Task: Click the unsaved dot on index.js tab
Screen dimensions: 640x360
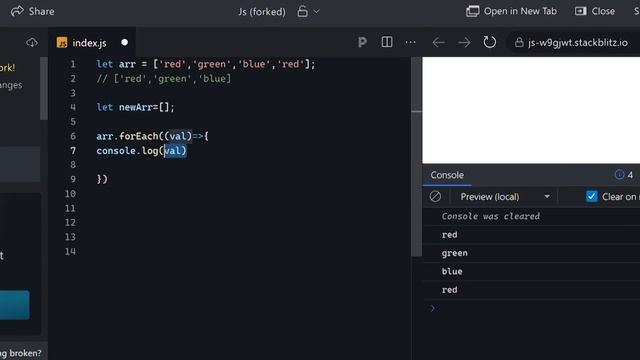Action: (124, 42)
